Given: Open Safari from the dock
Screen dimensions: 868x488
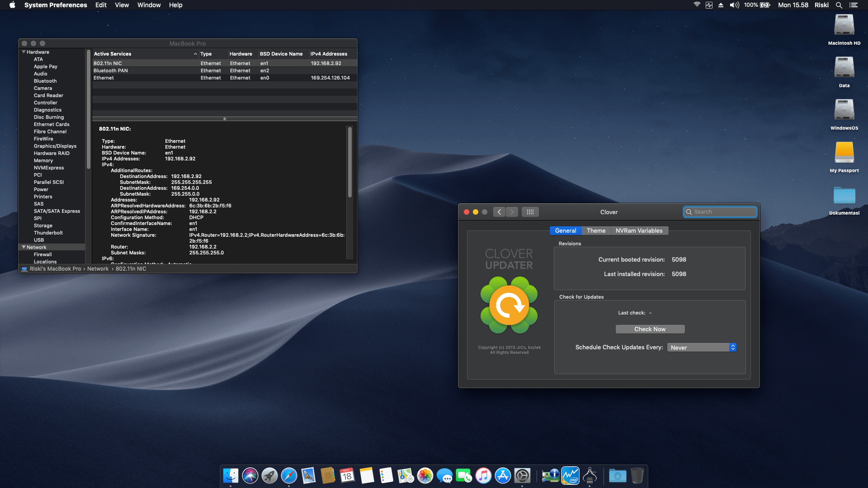Looking at the screenshot, I should click(289, 476).
